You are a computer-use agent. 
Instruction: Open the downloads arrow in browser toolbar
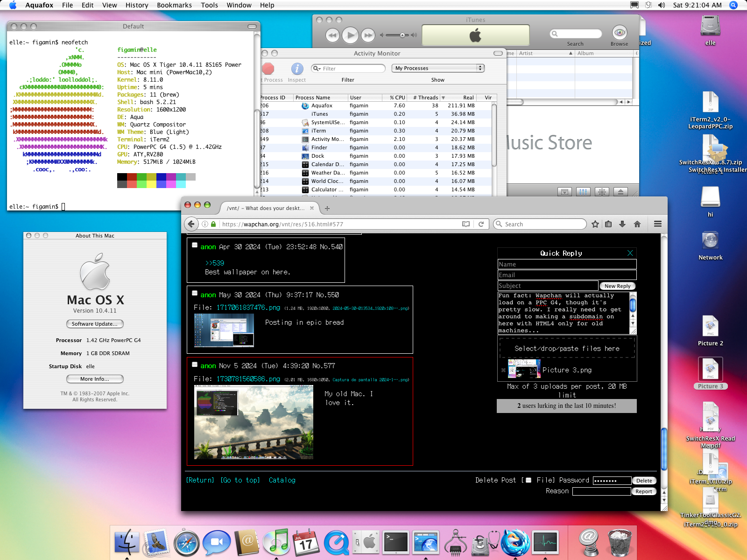(622, 224)
